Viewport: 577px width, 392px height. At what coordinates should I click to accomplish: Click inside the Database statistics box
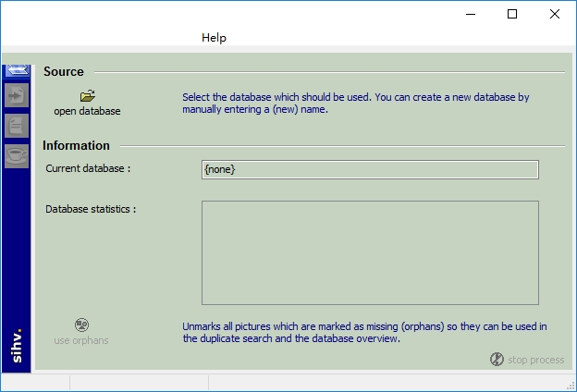pyautogui.click(x=370, y=252)
